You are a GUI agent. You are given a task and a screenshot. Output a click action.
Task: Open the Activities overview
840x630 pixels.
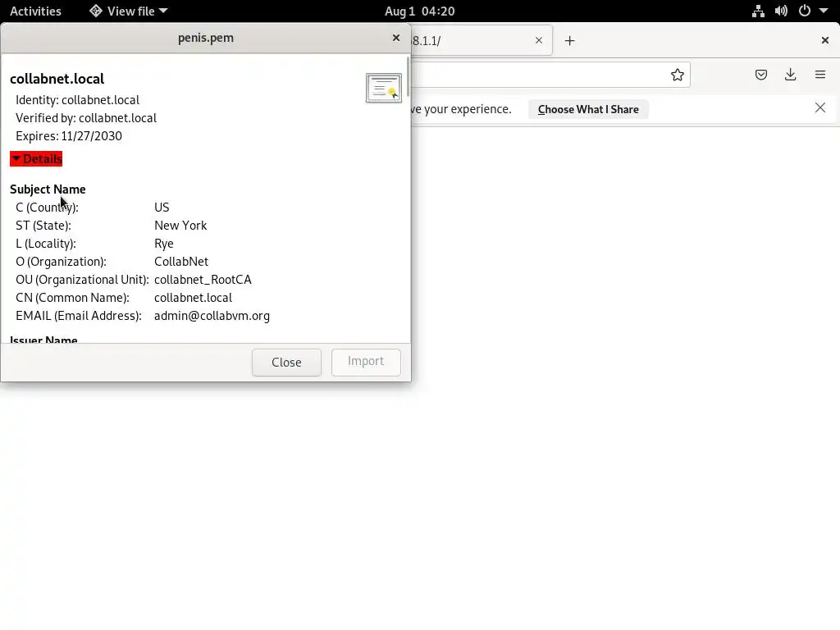tap(35, 11)
